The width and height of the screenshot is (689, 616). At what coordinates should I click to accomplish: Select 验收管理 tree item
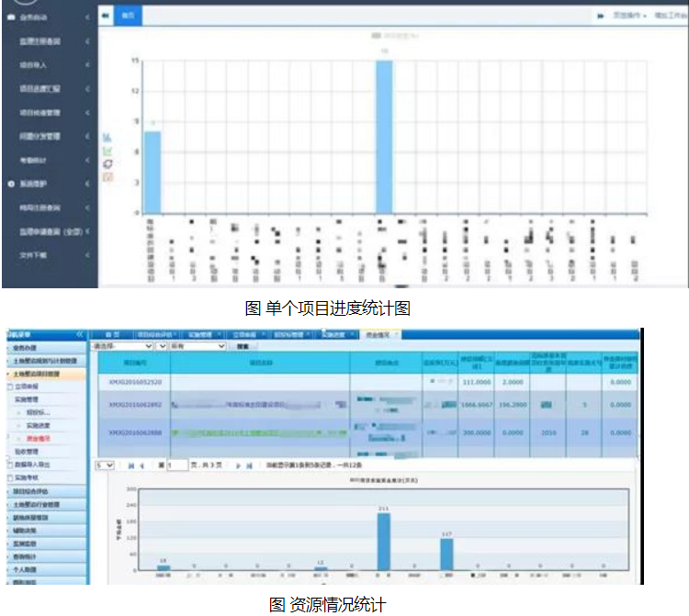tap(27, 452)
